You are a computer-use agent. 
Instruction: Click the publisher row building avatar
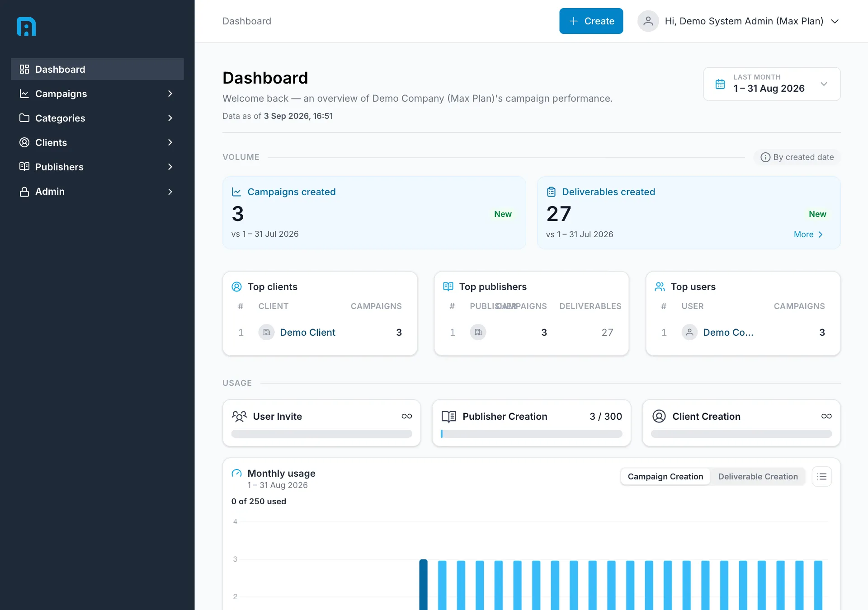[478, 332]
